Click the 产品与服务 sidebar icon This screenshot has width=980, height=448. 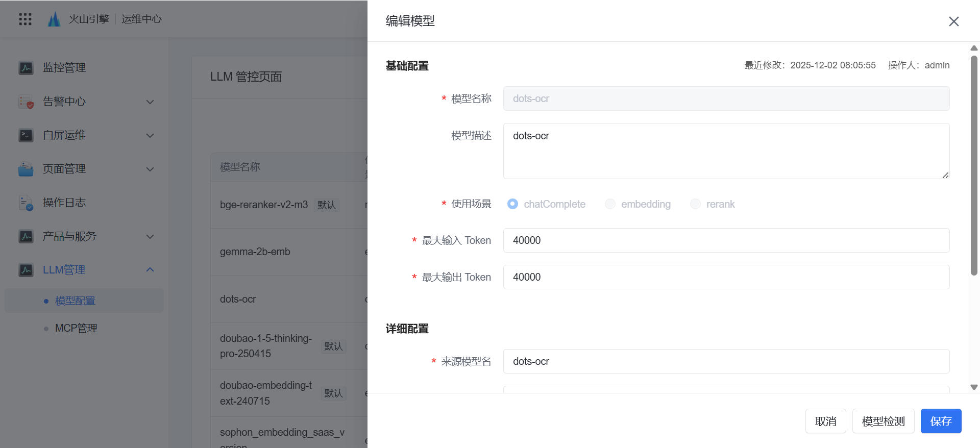coord(26,236)
